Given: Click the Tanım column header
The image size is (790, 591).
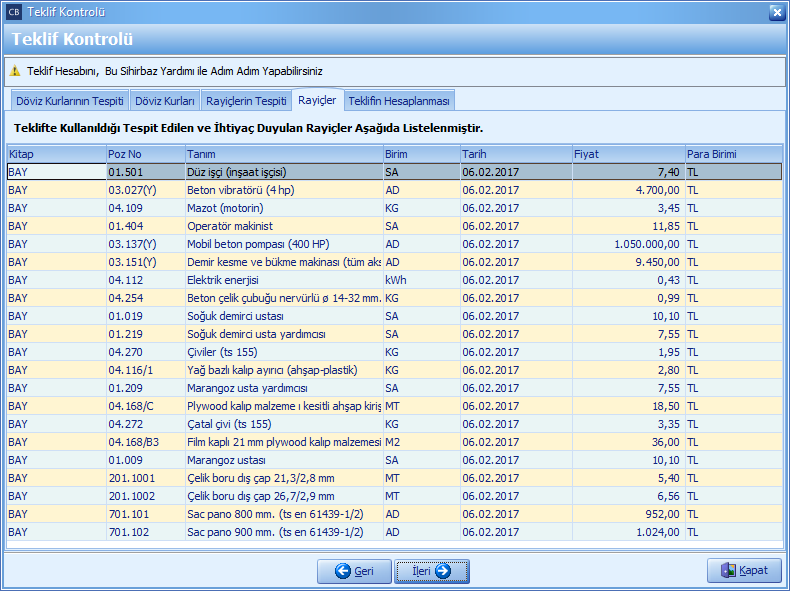Looking at the screenshot, I should 283,154.
